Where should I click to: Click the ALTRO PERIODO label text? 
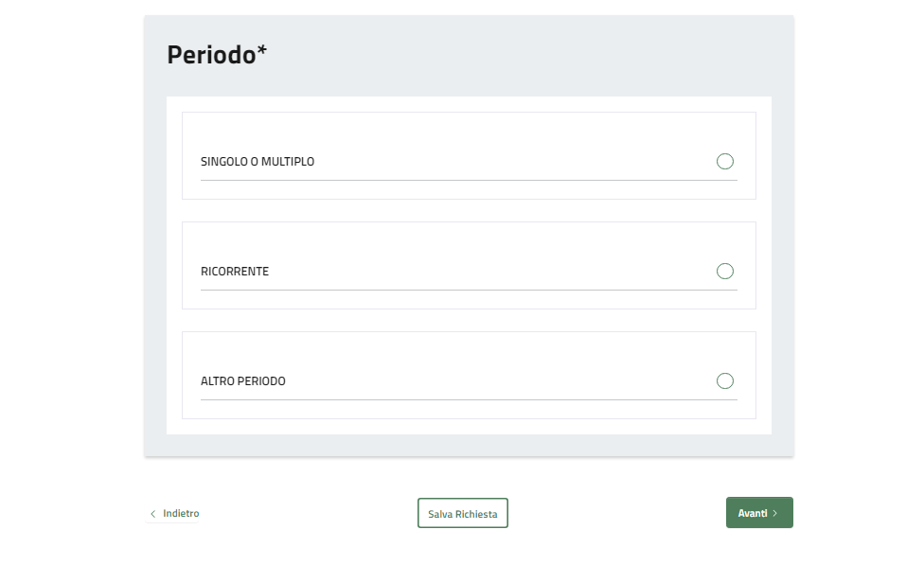click(x=243, y=381)
